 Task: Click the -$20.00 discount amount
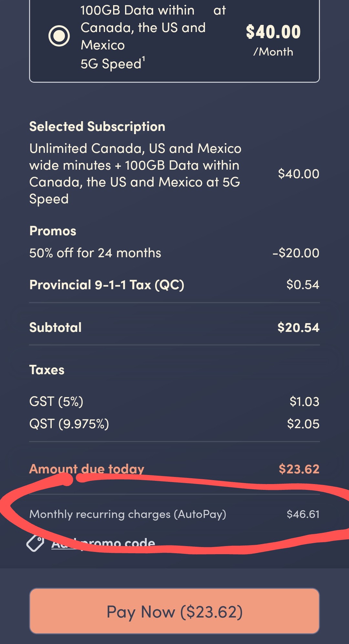[295, 253]
